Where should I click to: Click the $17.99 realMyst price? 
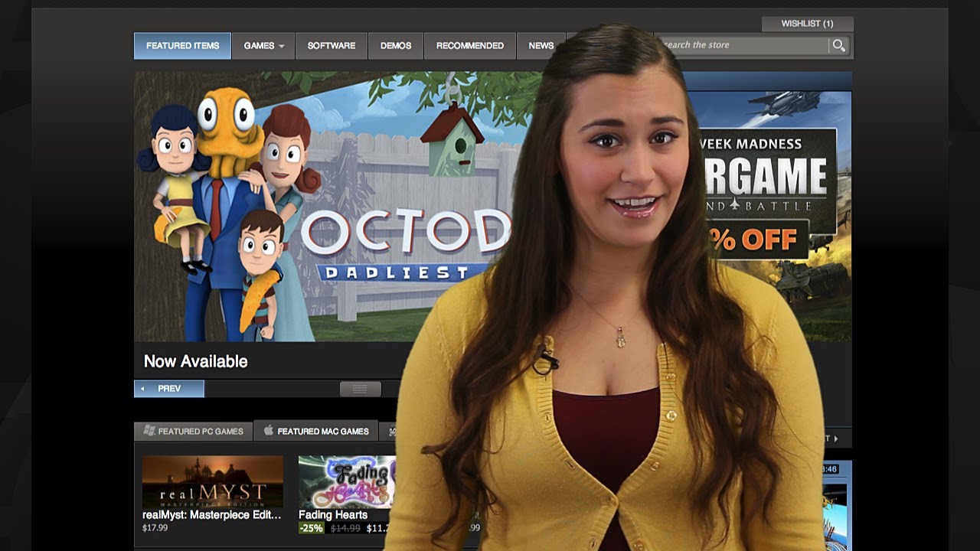coord(155,528)
